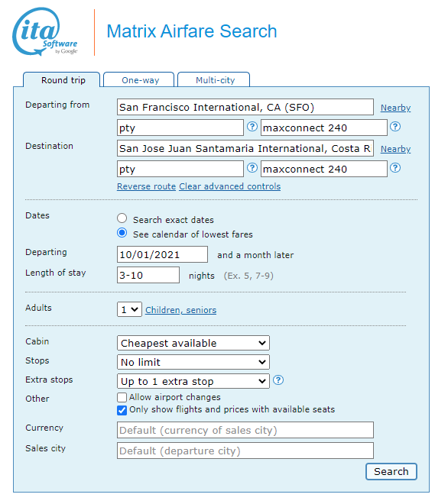Click Clear advanced controls link
This screenshot has width=435, height=504.
(x=229, y=186)
